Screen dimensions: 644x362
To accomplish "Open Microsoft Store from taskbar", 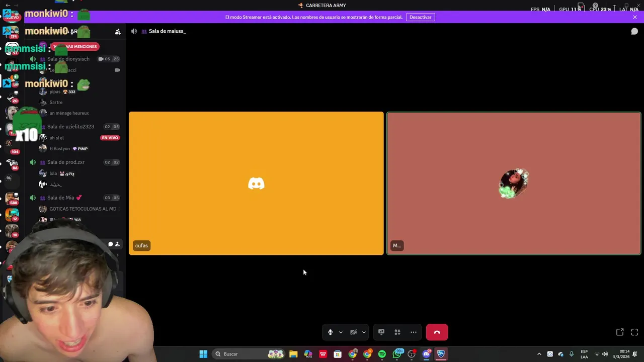I will tap(338, 354).
